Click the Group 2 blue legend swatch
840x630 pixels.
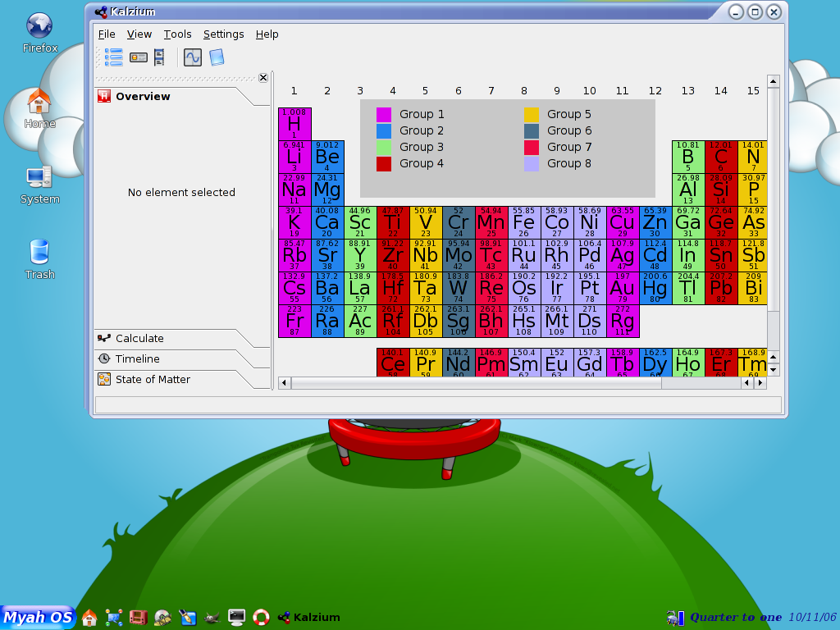tap(384, 131)
